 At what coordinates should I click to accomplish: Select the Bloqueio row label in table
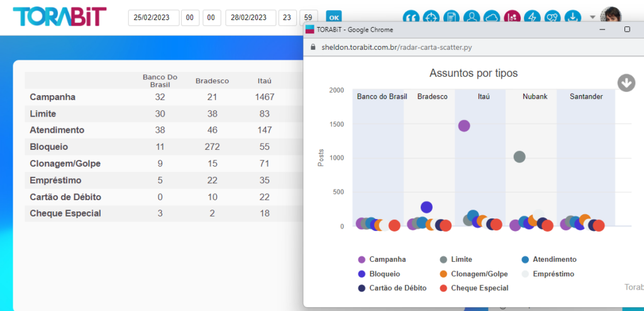coord(49,147)
